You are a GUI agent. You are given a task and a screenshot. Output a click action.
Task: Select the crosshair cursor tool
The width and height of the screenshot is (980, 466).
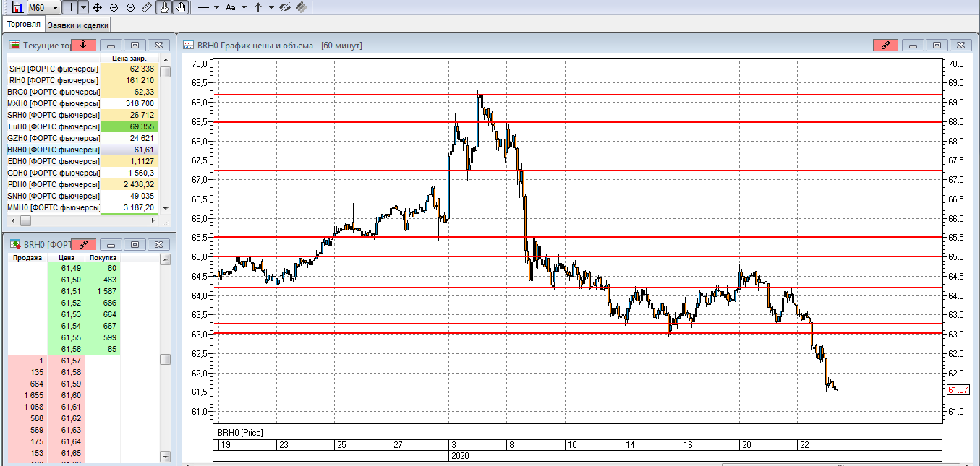(x=70, y=7)
